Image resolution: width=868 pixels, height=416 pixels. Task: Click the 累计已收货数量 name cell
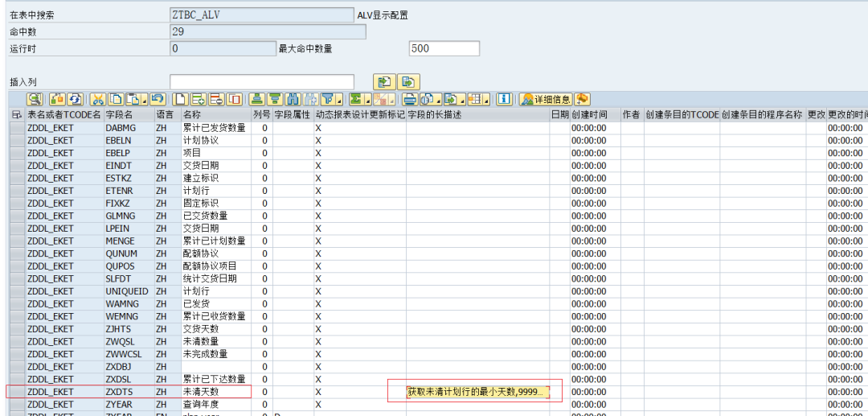click(x=216, y=316)
